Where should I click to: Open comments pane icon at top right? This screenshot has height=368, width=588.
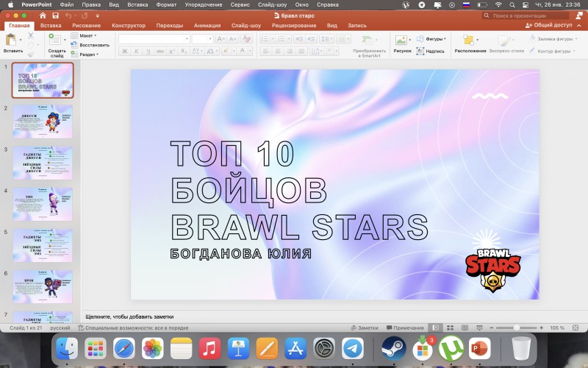click(x=579, y=15)
